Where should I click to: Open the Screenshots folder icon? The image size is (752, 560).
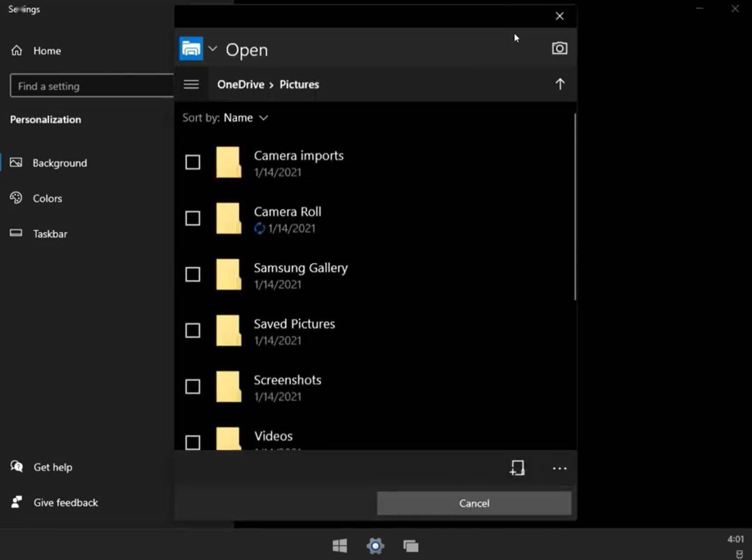pyautogui.click(x=229, y=386)
